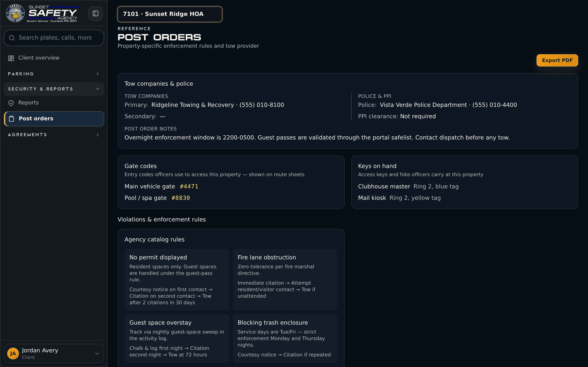Click the JA user avatar
Screen dimensions: 588x367
pos(13,353)
